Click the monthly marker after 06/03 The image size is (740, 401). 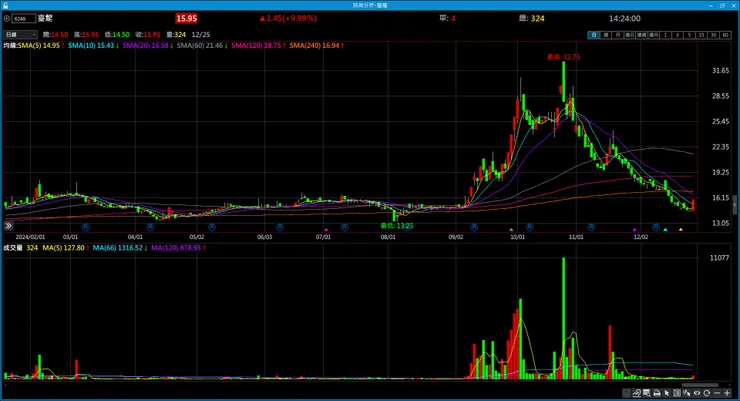pyautogui.click(x=280, y=227)
